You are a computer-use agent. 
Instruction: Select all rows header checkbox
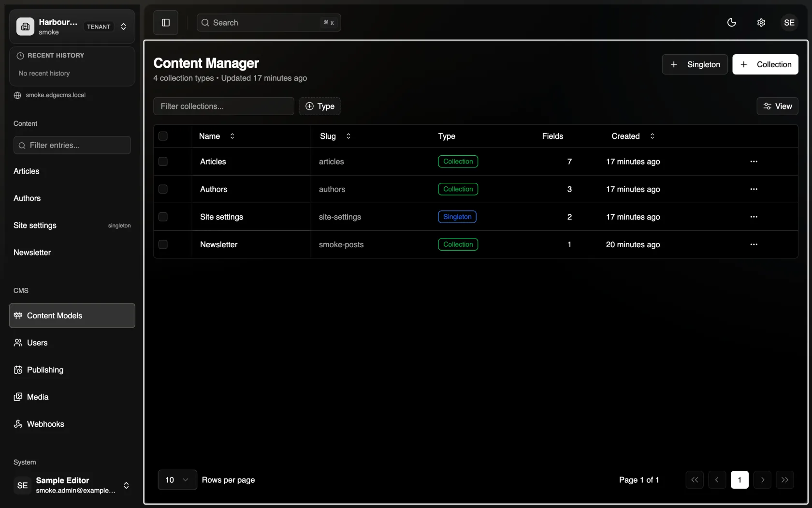click(163, 136)
